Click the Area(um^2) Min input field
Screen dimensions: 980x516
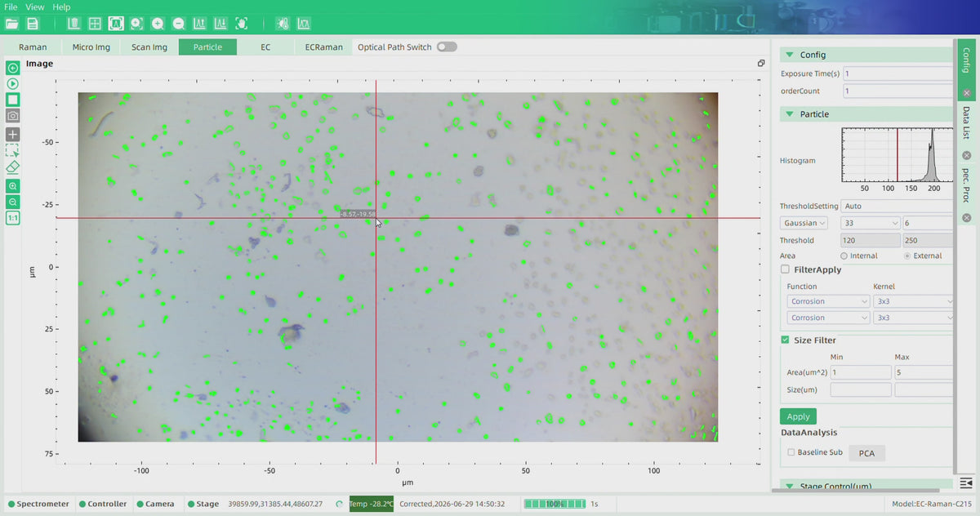pos(861,372)
